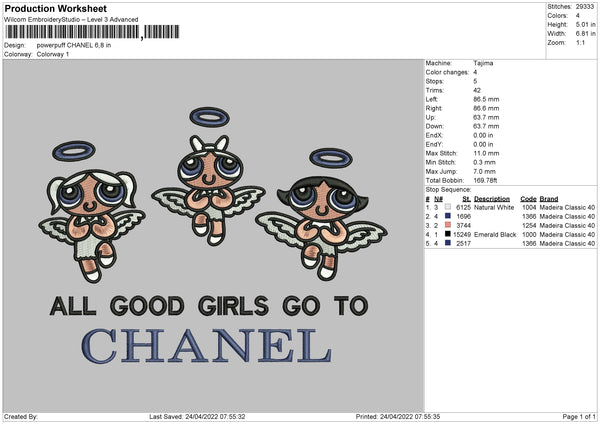
Task: Click the thread code 1004
Action: coord(529,207)
